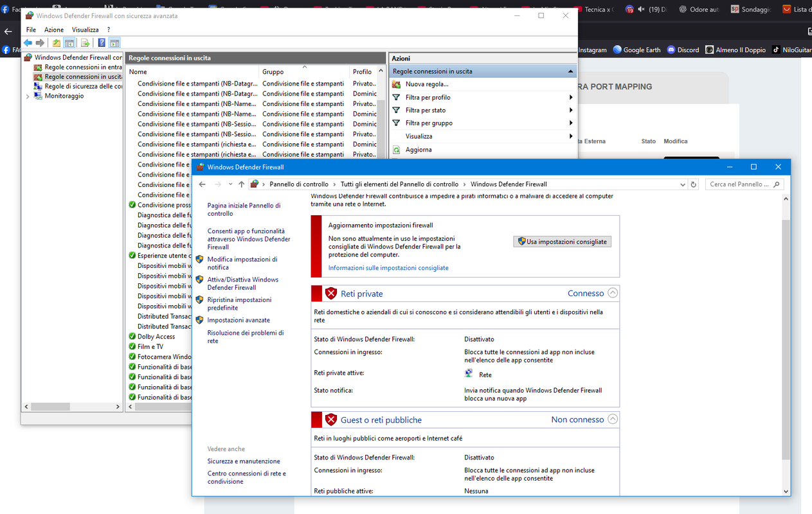Screen dimensions: 812x514
Task: Open the Azione menu
Action: click(x=54, y=30)
